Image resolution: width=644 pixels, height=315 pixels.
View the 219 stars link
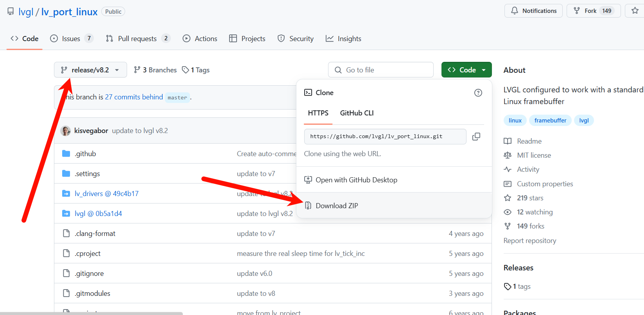tap(530, 198)
